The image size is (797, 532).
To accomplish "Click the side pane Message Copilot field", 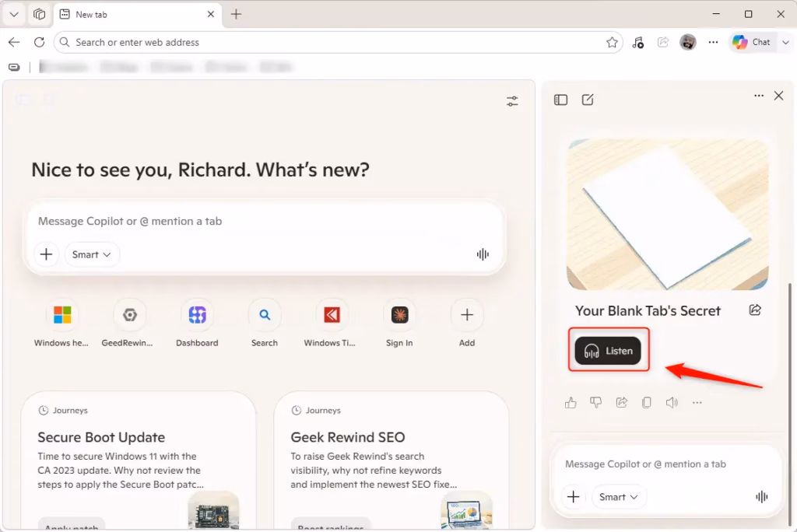I will (x=666, y=464).
